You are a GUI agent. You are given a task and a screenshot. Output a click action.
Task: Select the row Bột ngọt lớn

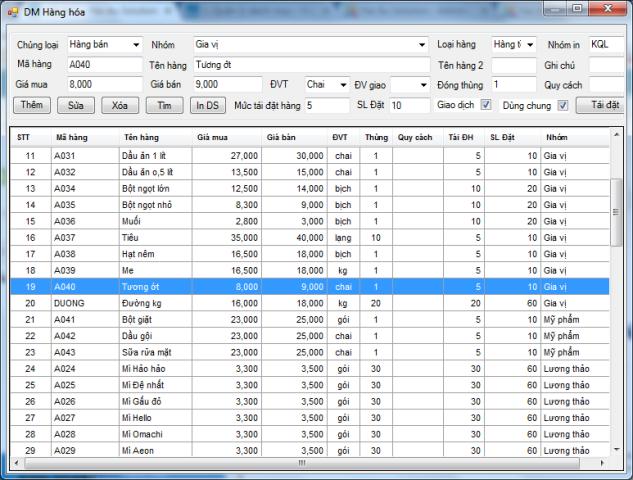tap(310, 189)
